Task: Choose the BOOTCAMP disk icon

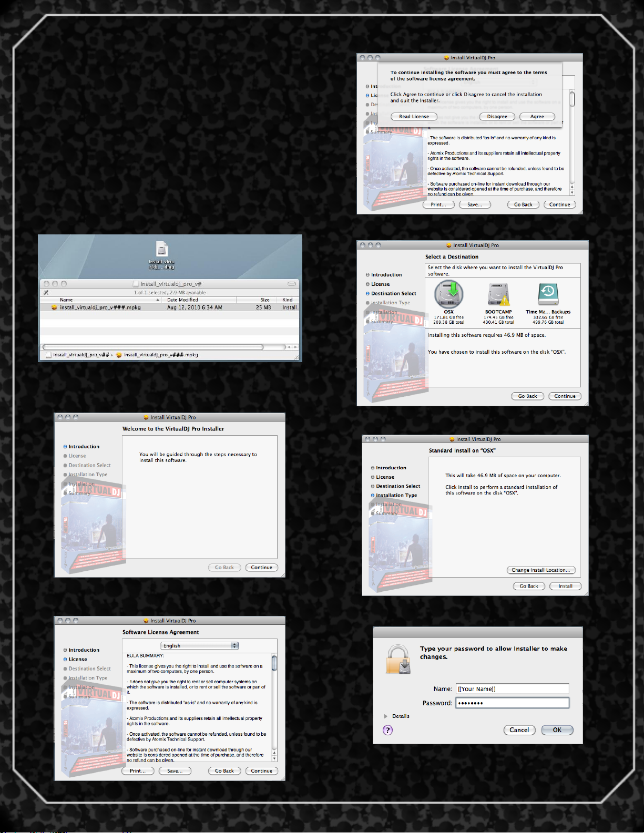Action: pyautogui.click(x=498, y=294)
